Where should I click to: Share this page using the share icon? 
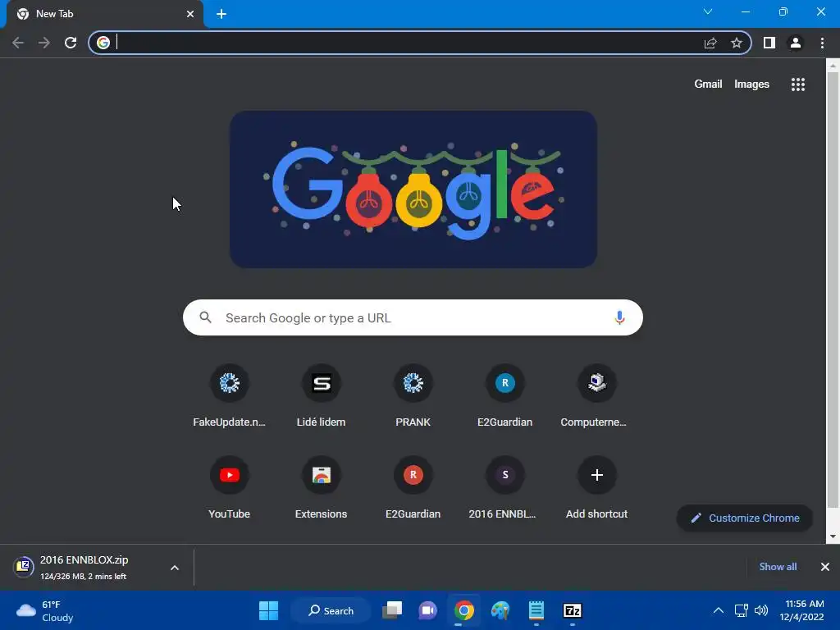point(710,43)
